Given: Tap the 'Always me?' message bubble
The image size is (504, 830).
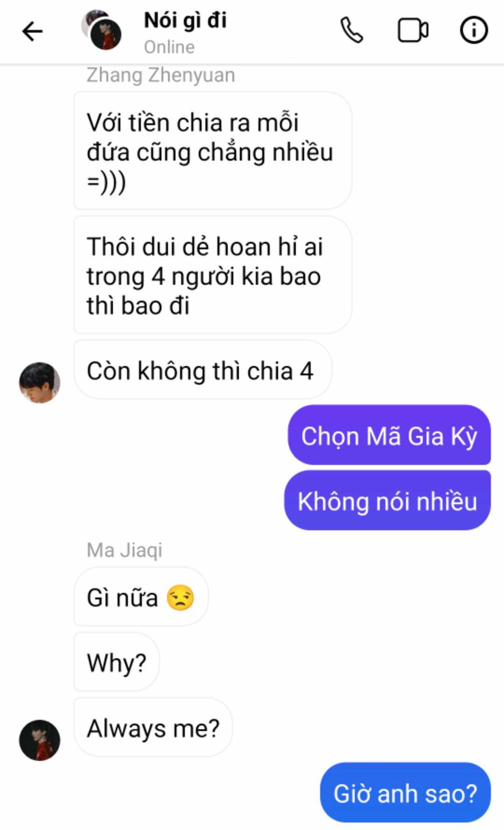Looking at the screenshot, I should pyautogui.click(x=153, y=727).
